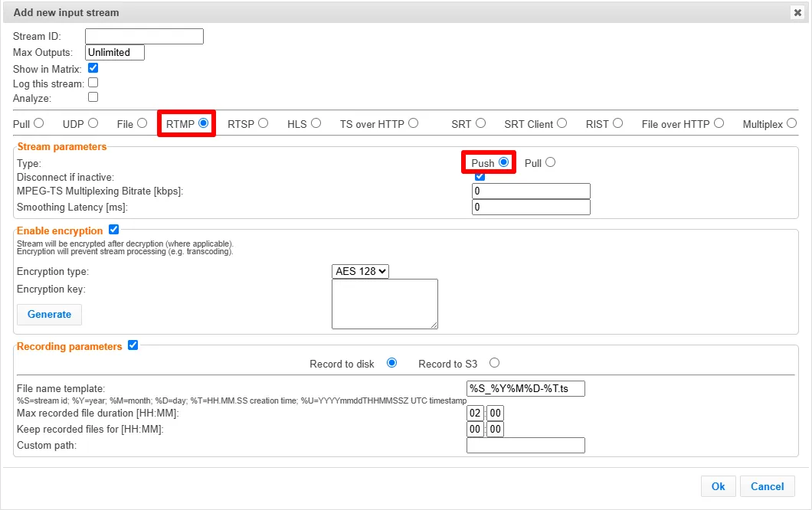
Task: Click the Max recorded duration minutes field
Action: click(x=495, y=414)
